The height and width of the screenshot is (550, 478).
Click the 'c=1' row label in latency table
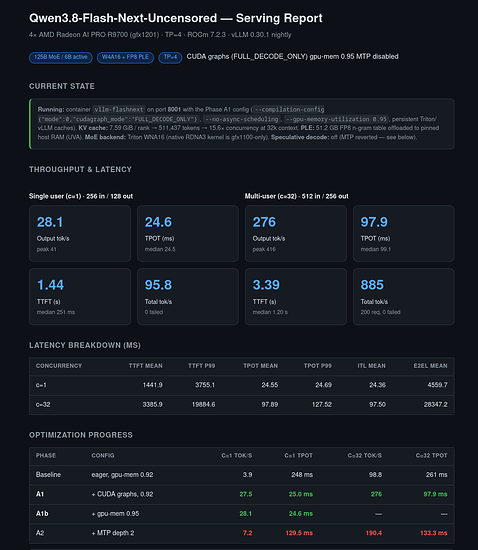tap(41, 385)
